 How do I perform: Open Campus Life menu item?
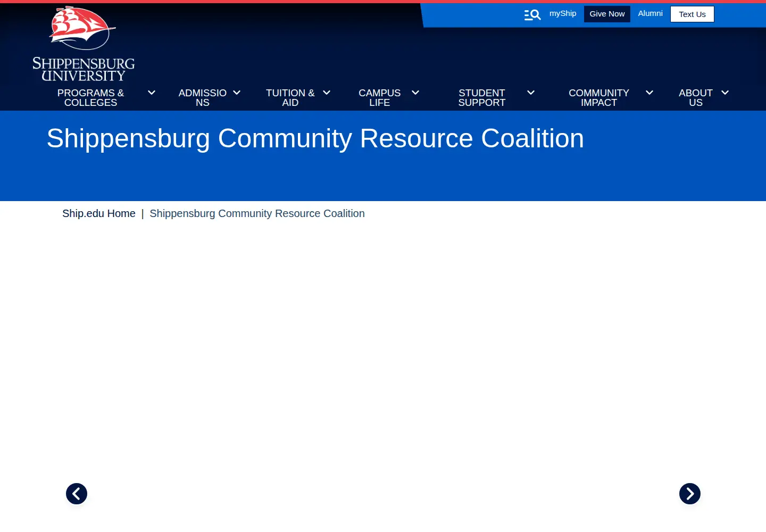380,98
